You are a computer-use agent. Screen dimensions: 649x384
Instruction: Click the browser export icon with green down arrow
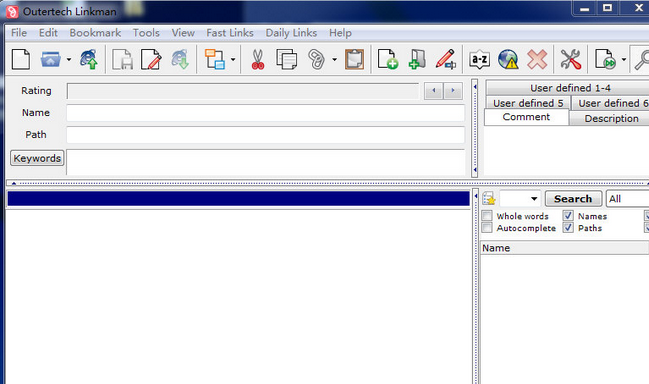[180, 60]
